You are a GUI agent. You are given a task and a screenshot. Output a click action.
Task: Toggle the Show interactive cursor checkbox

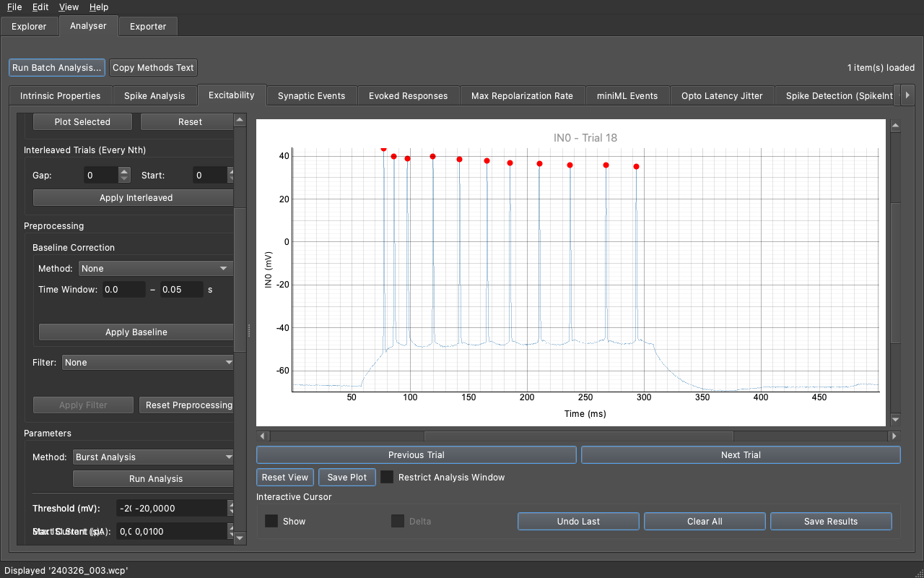[x=271, y=522]
